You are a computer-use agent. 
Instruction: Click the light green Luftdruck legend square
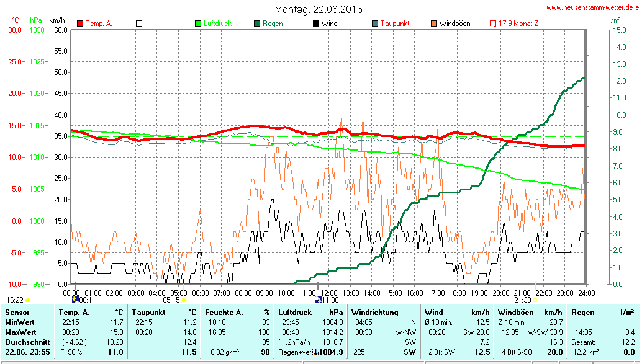click(198, 24)
